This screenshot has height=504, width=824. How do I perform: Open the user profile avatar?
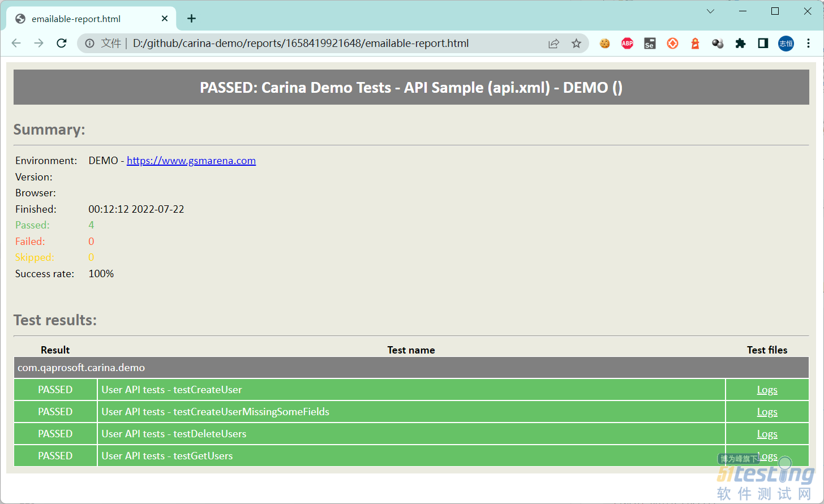(786, 43)
